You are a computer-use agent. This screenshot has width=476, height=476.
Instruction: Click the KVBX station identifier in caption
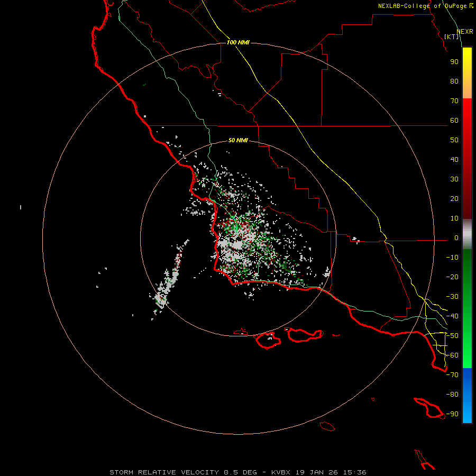point(281,472)
